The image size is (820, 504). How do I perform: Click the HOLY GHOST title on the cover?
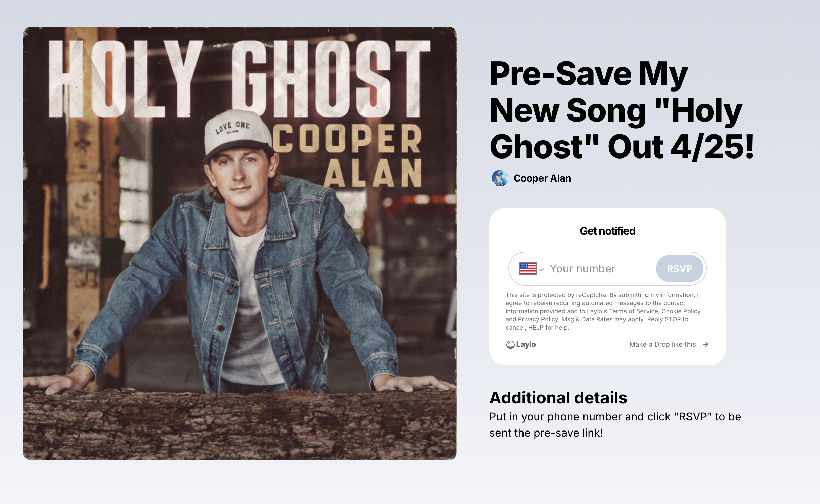coord(240,79)
